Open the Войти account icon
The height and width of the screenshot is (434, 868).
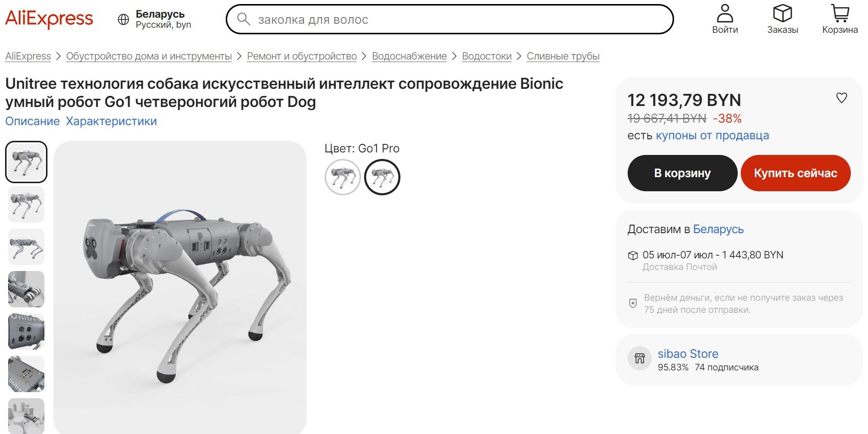725,14
